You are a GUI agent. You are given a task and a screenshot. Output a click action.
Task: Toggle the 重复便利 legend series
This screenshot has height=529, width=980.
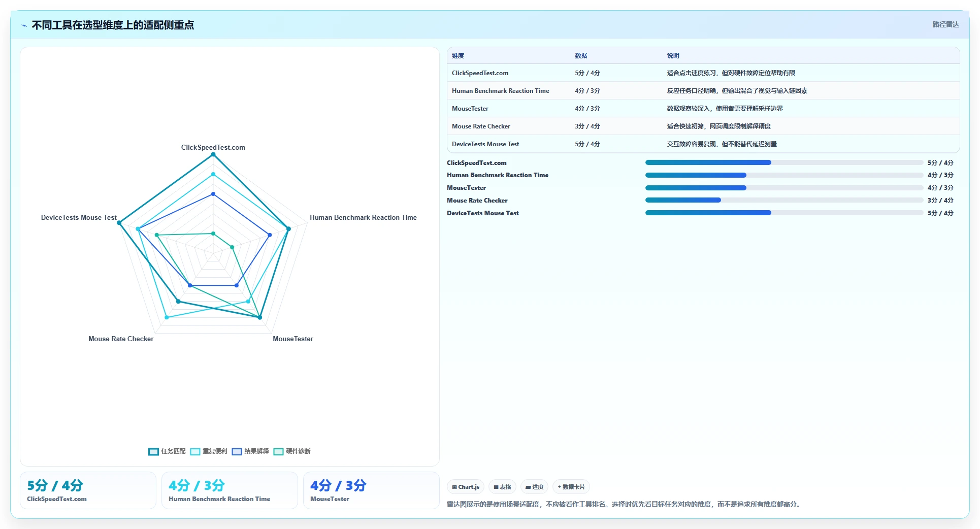[209, 451]
